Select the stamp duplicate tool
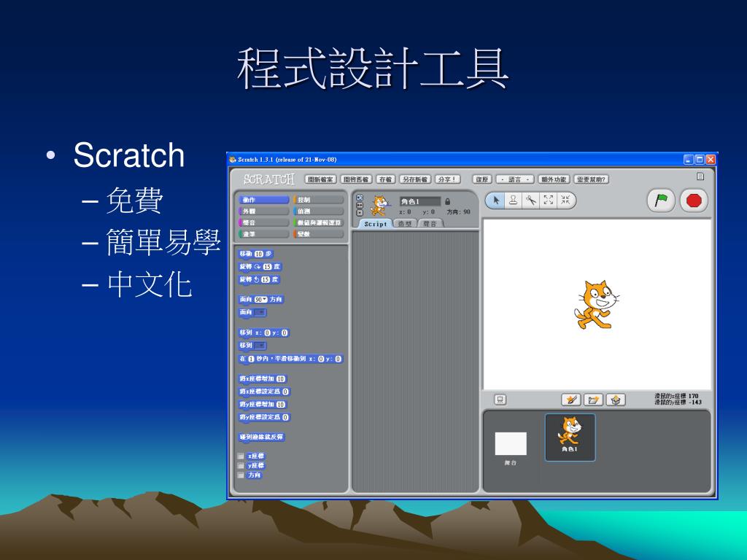The height and width of the screenshot is (560, 747). pyautogui.click(x=513, y=201)
